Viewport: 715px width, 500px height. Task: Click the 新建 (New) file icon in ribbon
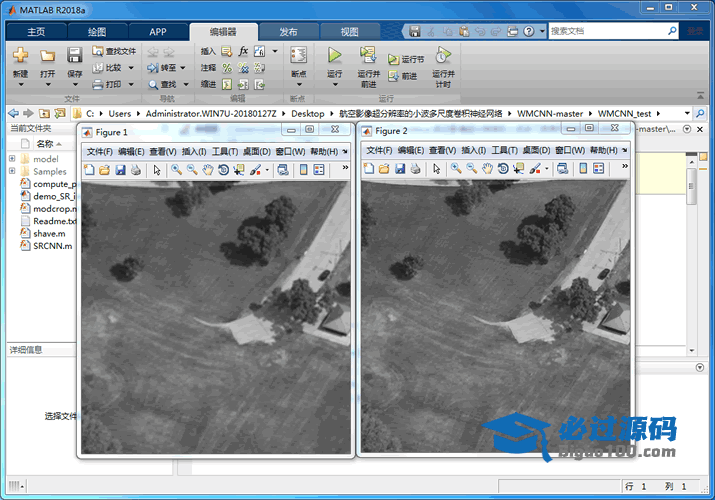(20, 56)
